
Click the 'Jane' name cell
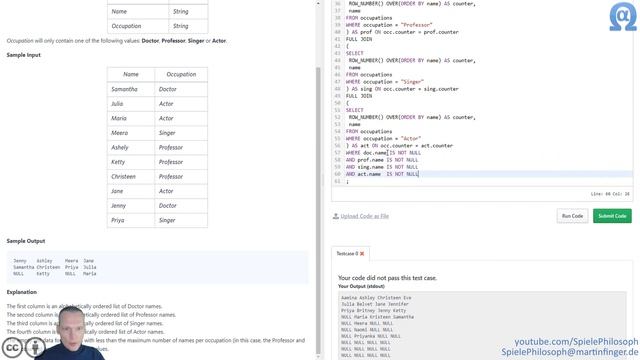click(131, 191)
